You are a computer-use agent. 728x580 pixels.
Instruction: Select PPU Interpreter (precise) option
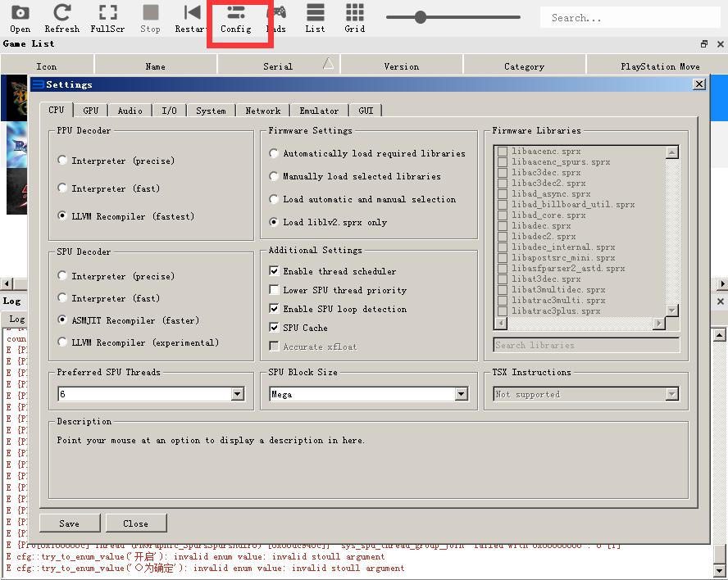tap(62, 161)
